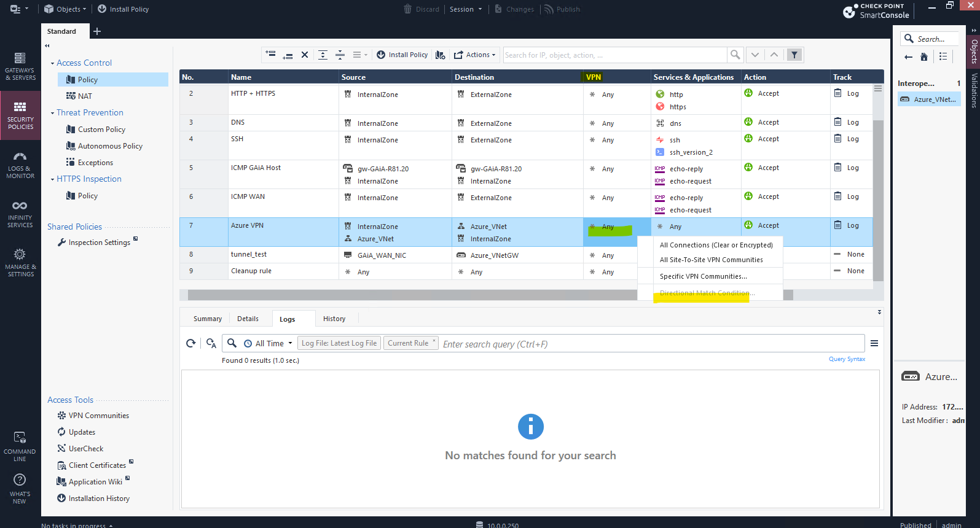Image resolution: width=980 pixels, height=528 pixels.
Task: Jump to next search result in rulebase
Action: (755, 55)
